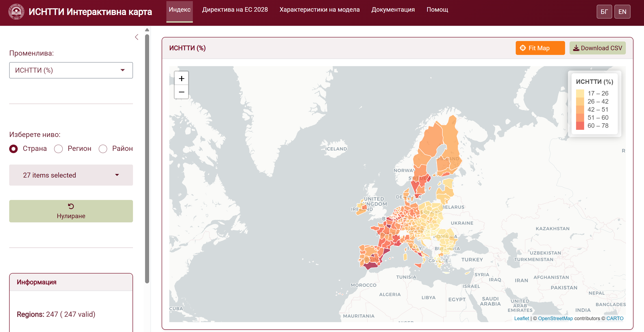Click the university logo in header
Viewport: 644px width, 332px height.
pyautogui.click(x=16, y=11)
